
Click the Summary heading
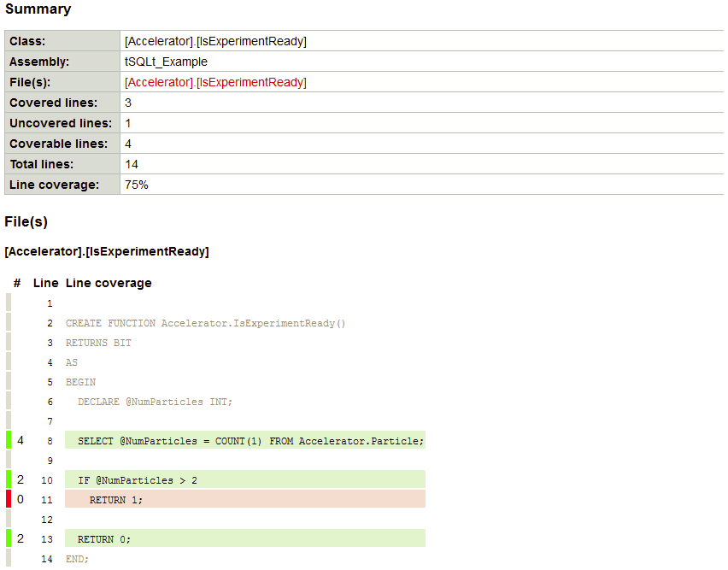[38, 9]
